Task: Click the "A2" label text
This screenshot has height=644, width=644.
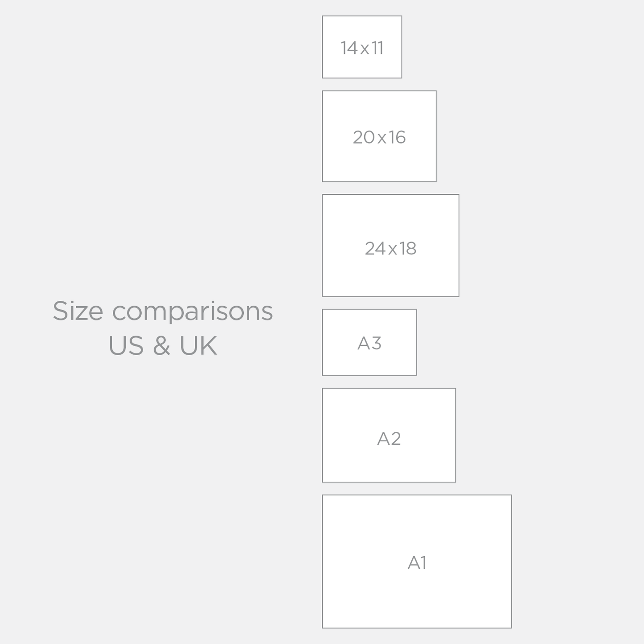Action: (389, 439)
